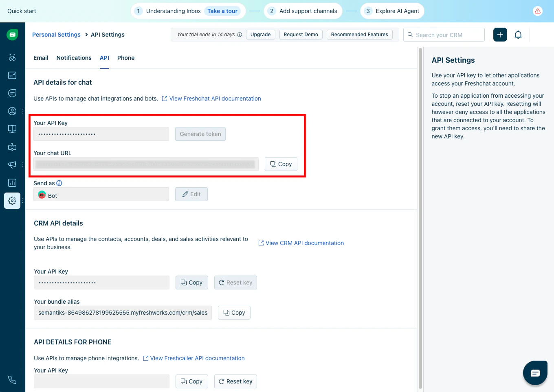This screenshot has width=554, height=392.
Task: Open the chat widget bubble
Action: [x=535, y=372]
